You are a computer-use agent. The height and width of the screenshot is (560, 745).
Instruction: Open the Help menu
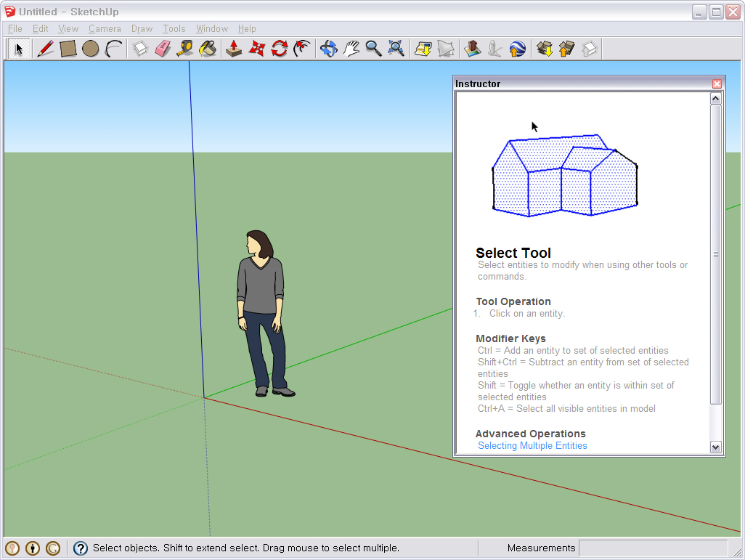click(247, 28)
